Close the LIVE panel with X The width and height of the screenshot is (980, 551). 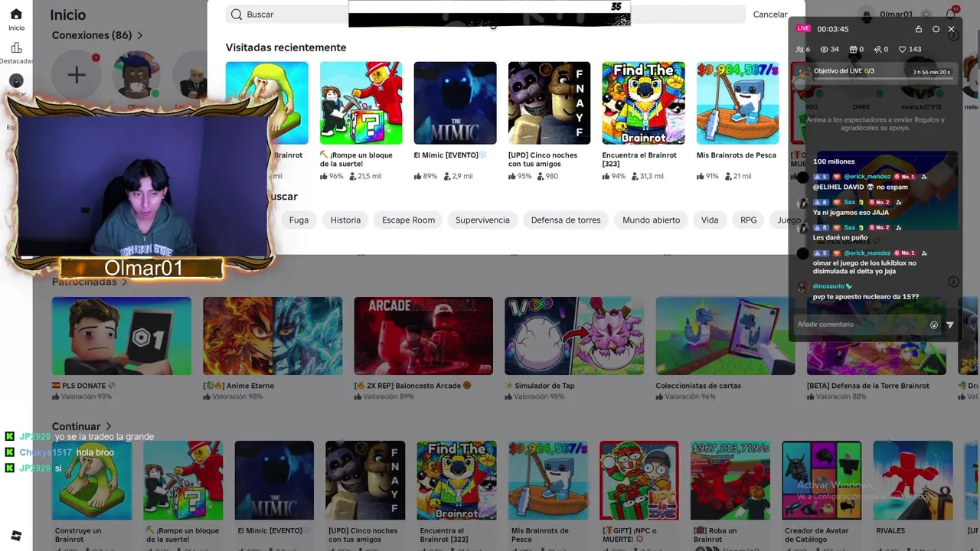952,29
